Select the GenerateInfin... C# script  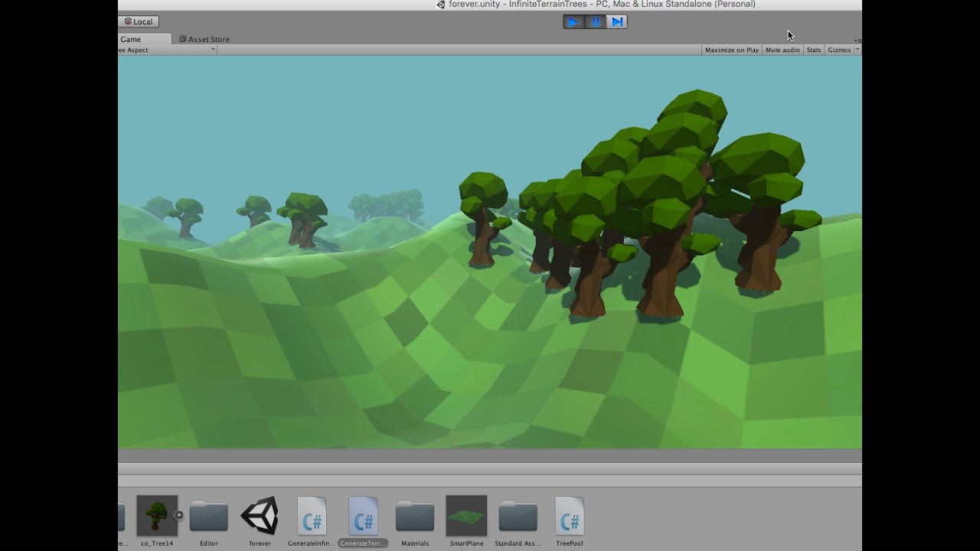pos(312,515)
